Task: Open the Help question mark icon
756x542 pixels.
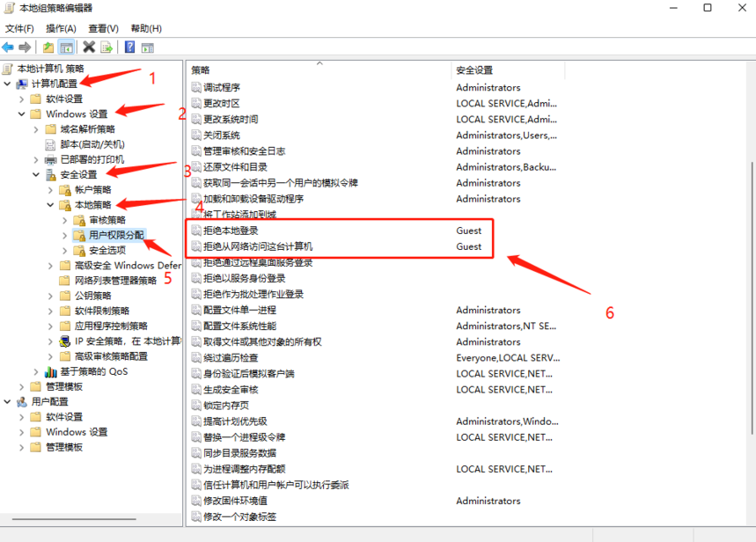Action: (x=129, y=47)
